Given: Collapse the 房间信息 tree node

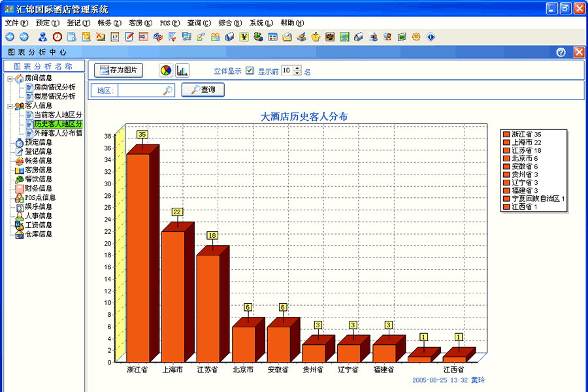Looking at the screenshot, I should [10, 78].
